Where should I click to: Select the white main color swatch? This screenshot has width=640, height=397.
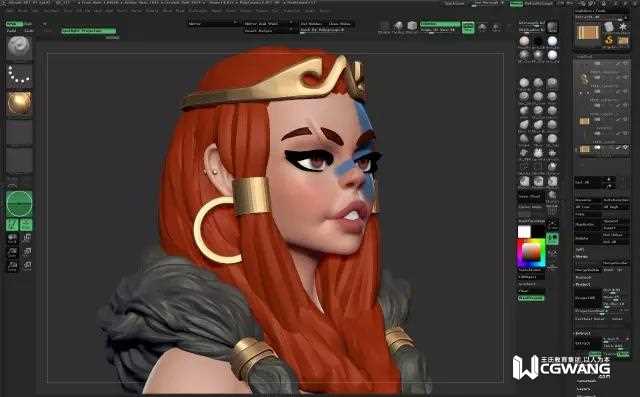tap(524, 231)
